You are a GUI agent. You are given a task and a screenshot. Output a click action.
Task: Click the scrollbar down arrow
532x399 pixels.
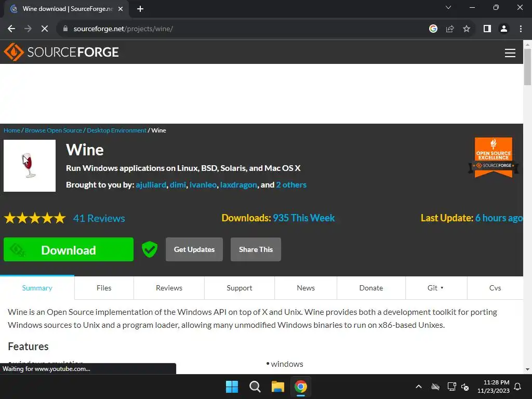pos(528,369)
